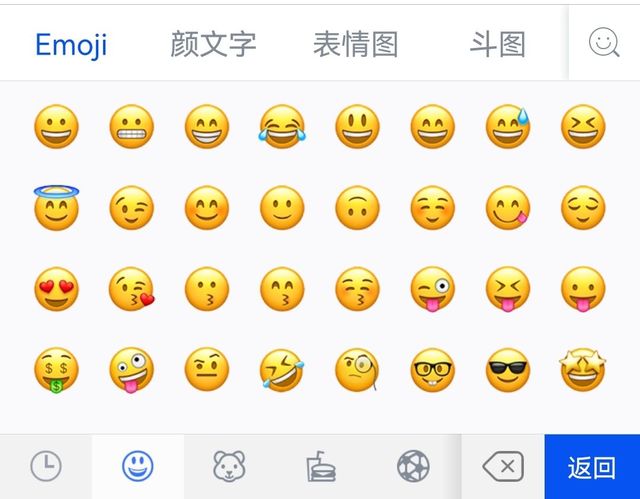Tap the backspace delete key
The width and height of the screenshot is (640, 499).
[503, 466]
